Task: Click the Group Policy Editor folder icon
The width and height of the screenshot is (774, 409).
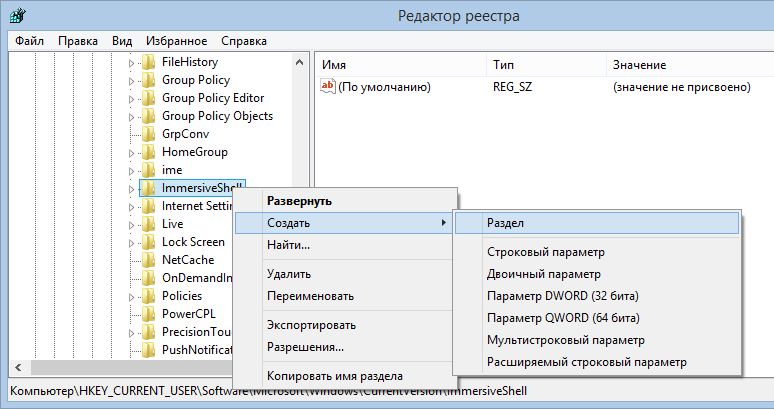Action: [149, 98]
